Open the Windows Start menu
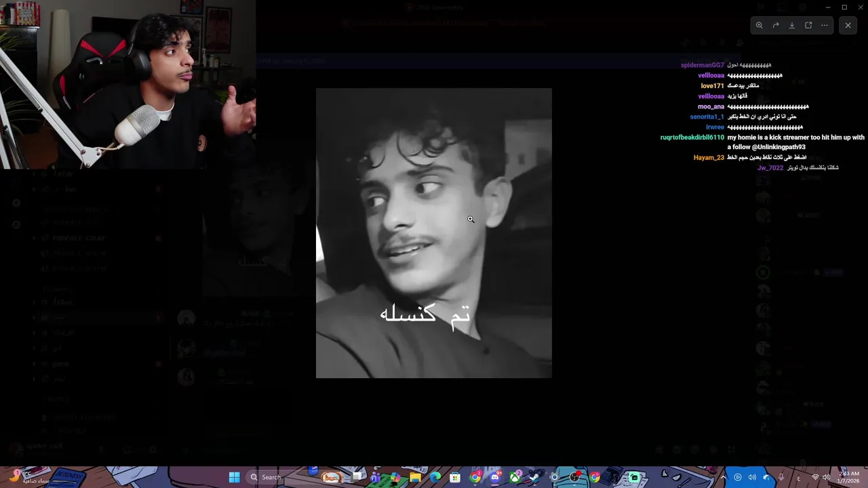The height and width of the screenshot is (488, 868). coord(234,477)
